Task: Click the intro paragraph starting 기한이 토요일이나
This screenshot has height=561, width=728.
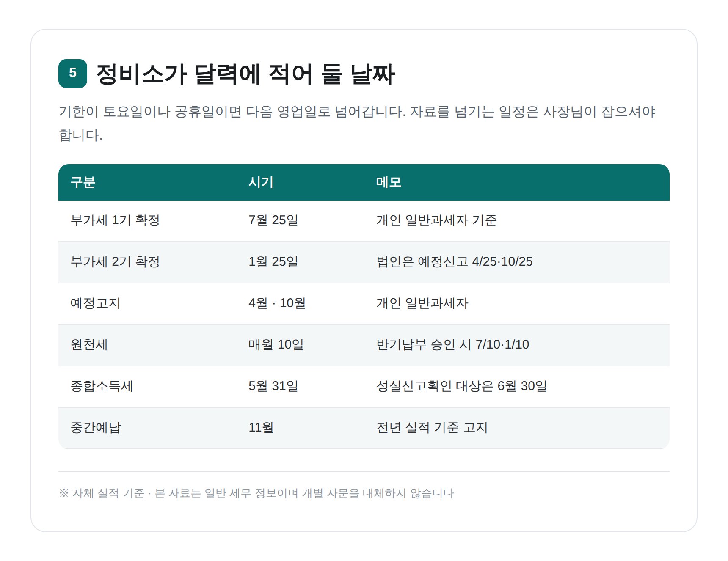Action: [x=357, y=124]
